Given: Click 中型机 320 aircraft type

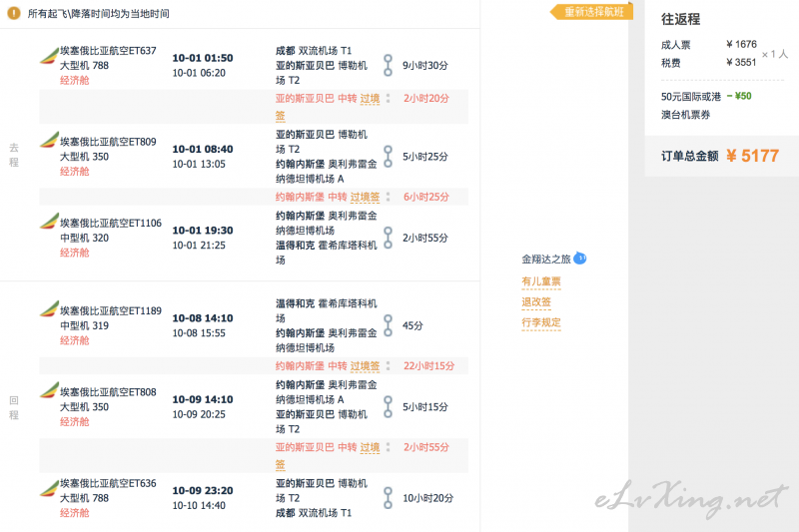Looking at the screenshot, I should (84, 238).
